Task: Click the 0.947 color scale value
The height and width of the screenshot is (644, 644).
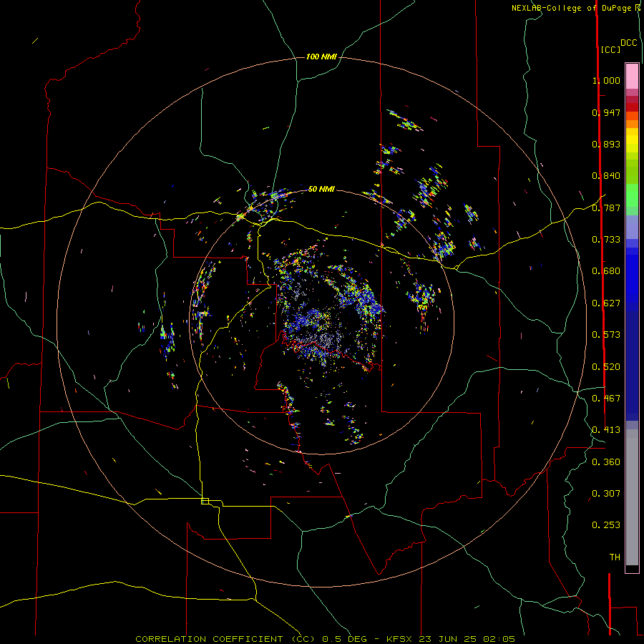Action: [606, 112]
